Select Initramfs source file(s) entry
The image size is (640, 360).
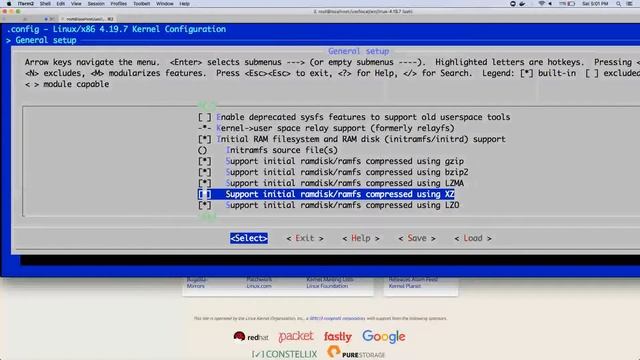coord(268,150)
